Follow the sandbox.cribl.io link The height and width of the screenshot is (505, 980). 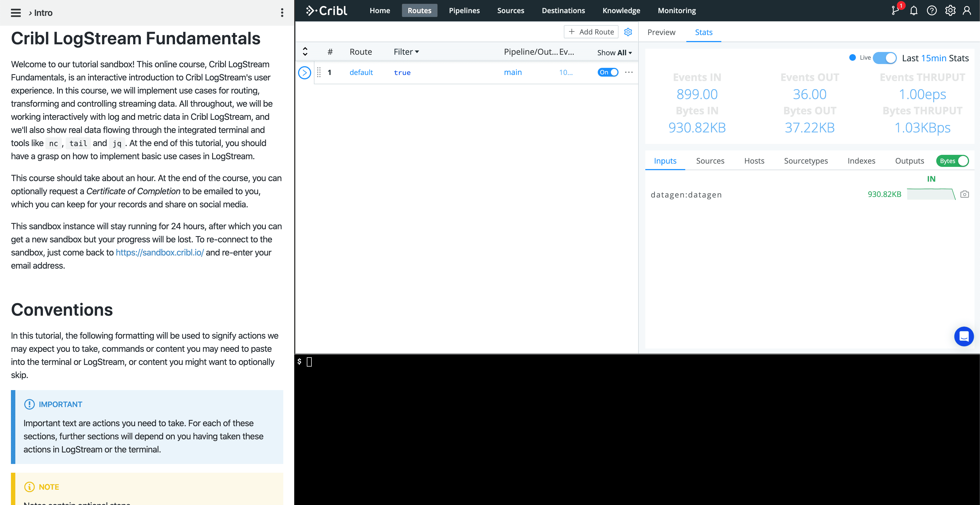160,252
